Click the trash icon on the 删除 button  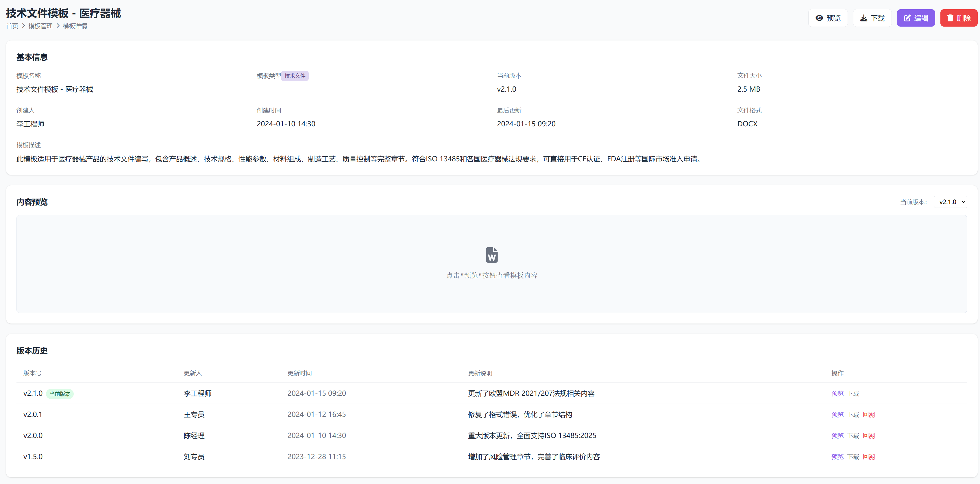tap(950, 18)
